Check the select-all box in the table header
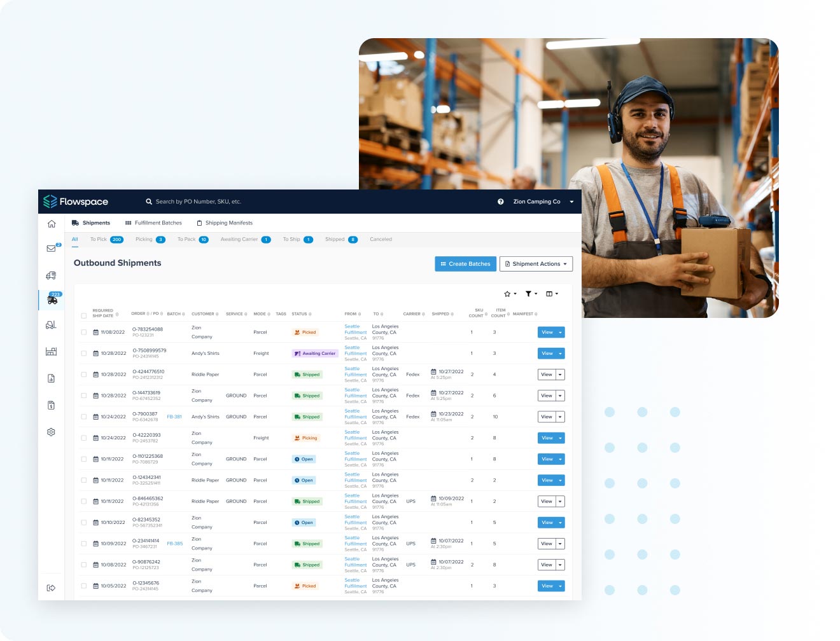Viewport: 840px width, 641px height. (84, 314)
